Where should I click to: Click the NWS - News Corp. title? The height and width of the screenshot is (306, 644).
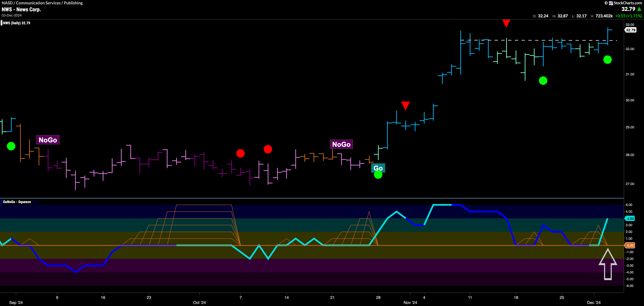point(21,9)
